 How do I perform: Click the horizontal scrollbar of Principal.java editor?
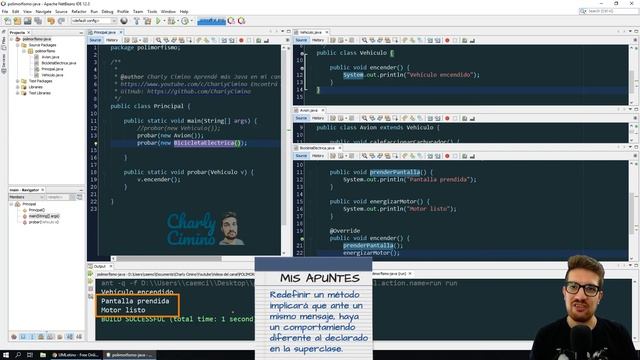pos(169,258)
